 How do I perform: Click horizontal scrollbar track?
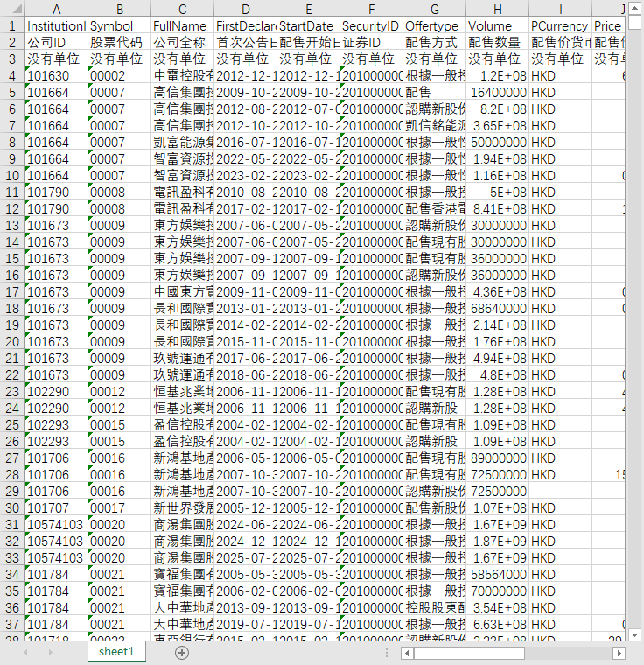568,653
